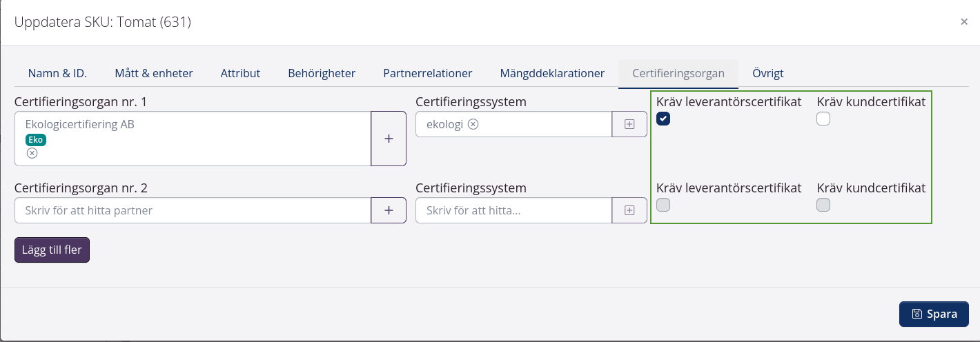Screen dimensions: 980x342
Task: Remove Ekologicertifiering AB partner with x icon
Action: coord(32,154)
